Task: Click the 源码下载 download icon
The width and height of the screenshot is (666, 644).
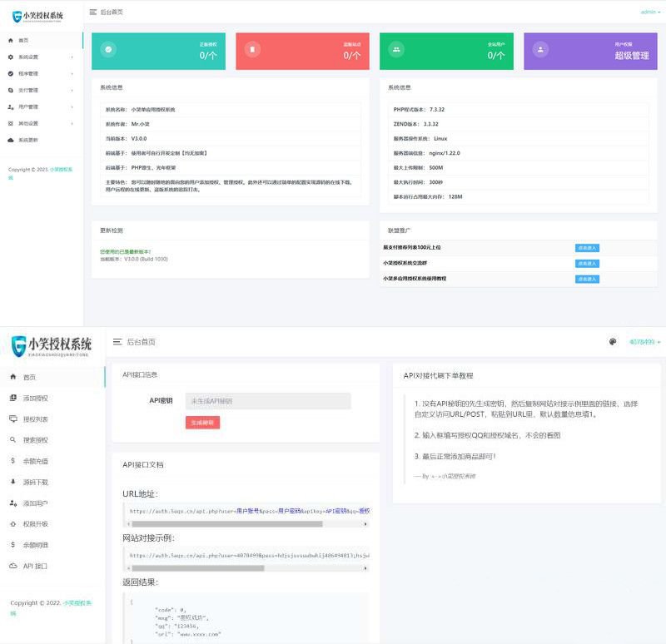Action: (12, 482)
